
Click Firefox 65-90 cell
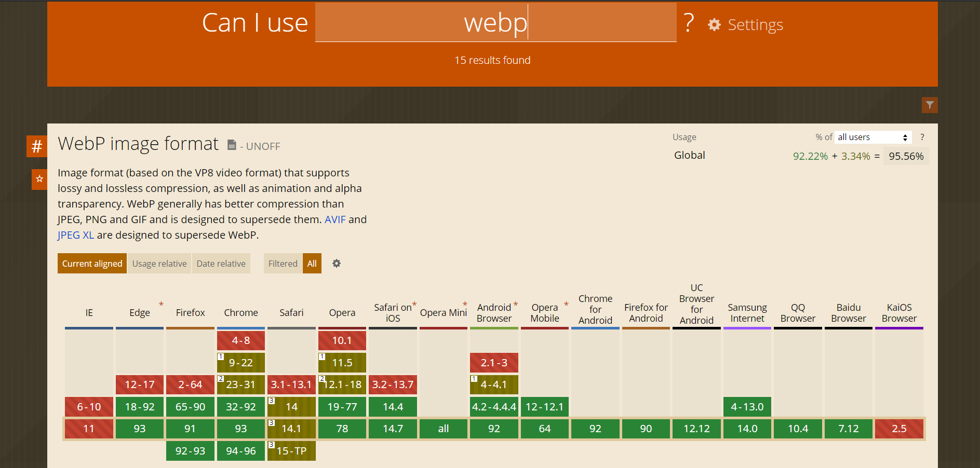click(x=190, y=407)
